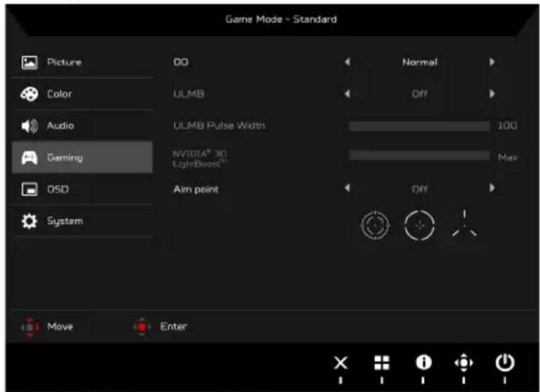Open the Color menu
Viewport: 540px width, 392px height.
[x=82, y=94]
